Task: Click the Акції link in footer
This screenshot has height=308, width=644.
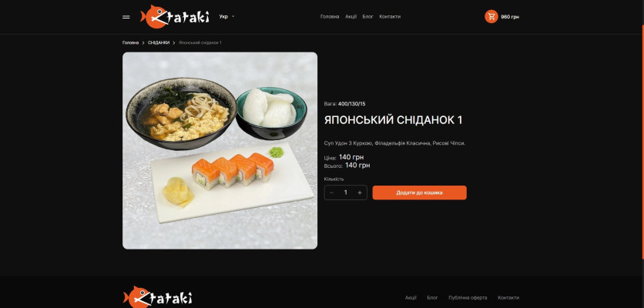Action: tap(411, 298)
